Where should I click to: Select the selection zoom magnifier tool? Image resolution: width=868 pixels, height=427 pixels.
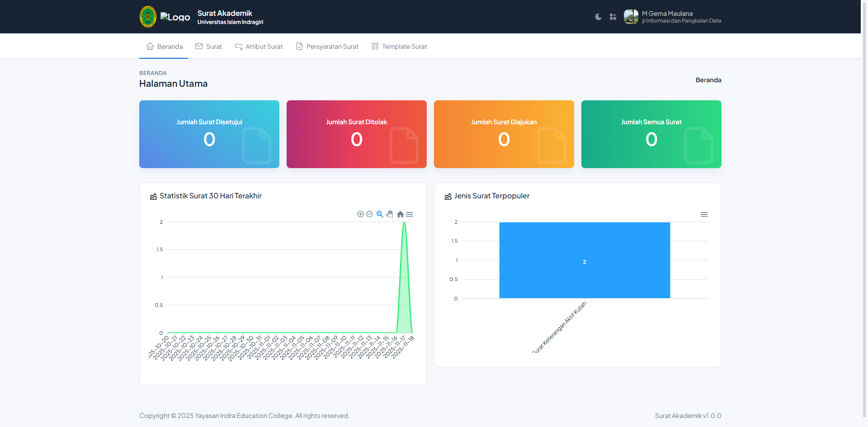click(x=380, y=214)
